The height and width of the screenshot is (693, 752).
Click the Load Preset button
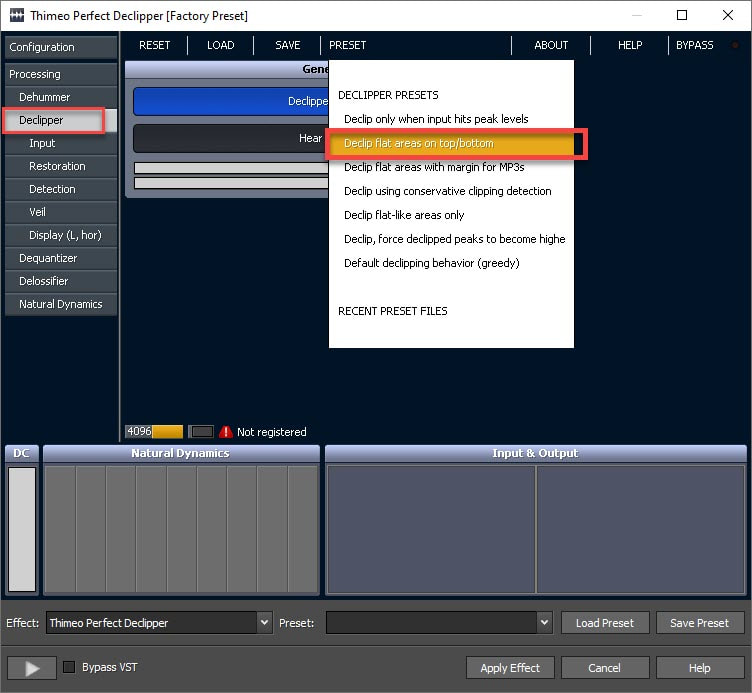click(605, 623)
